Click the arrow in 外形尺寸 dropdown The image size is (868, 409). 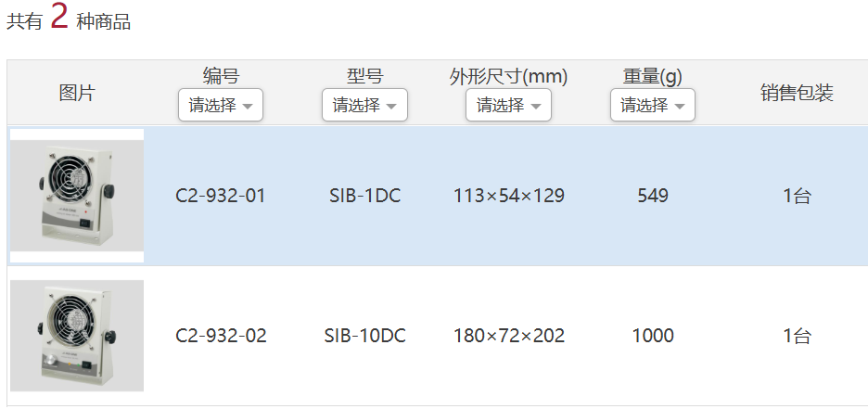pos(535,106)
